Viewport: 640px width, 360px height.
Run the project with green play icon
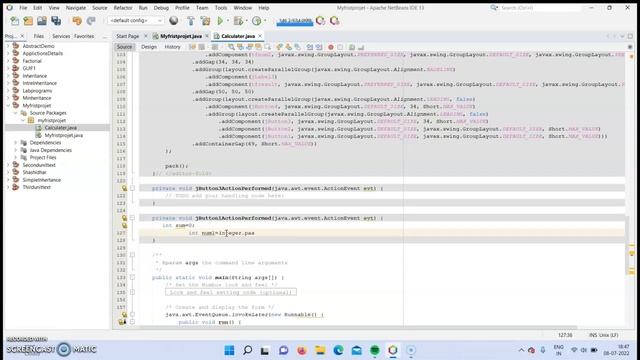pyautogui.click(x=220, y=20)
